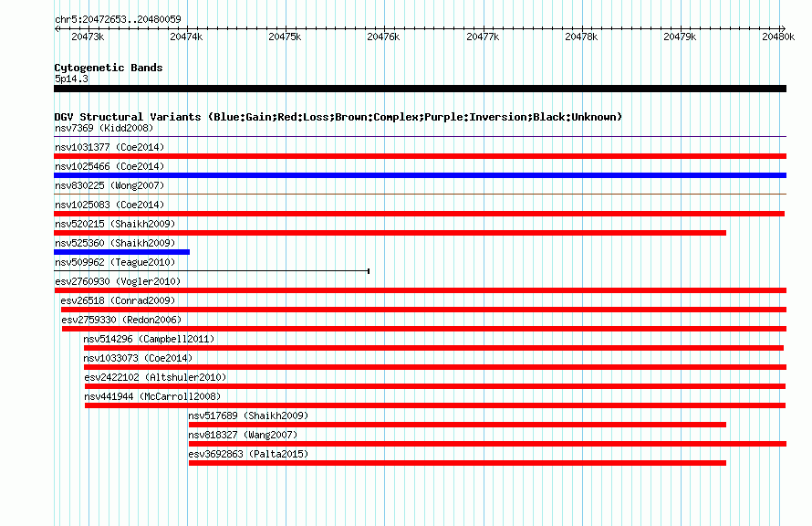Viewport: 812px width, 526px height.
Task: Click the nsv1033073 (Coe2014) label
Action: point(138,358)
